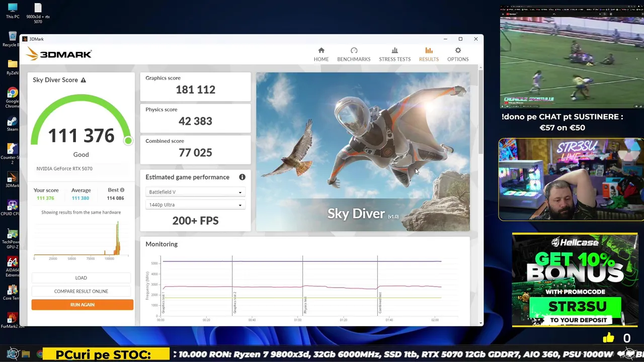Launch the FurMark2 desktop shortcut
Image resolution: width=644 pixels, height=362 pixels.
pyautogui.click(x=13, y=321)
